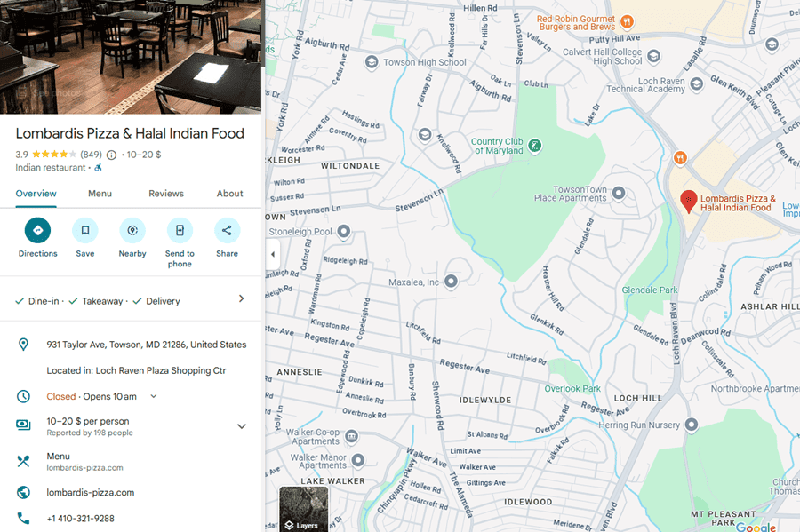Image resolution: width=800 pixels, height=532 pixels.
Task: Open the About tab
Action: 230,194
